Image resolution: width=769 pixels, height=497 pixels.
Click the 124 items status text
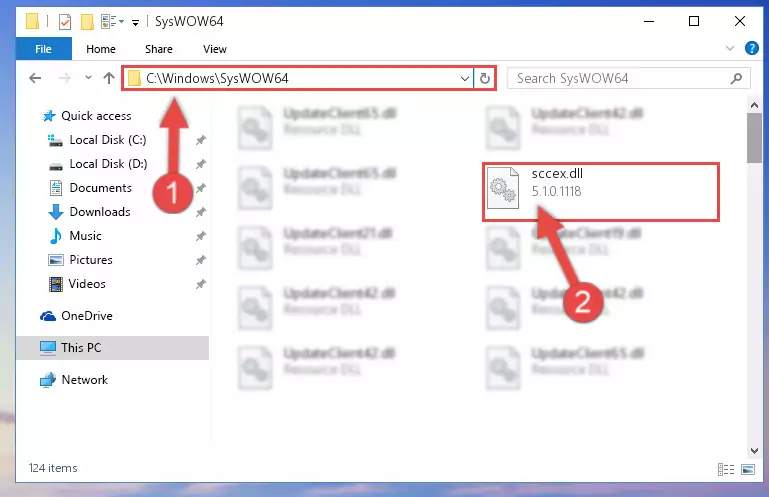point(53,468)
